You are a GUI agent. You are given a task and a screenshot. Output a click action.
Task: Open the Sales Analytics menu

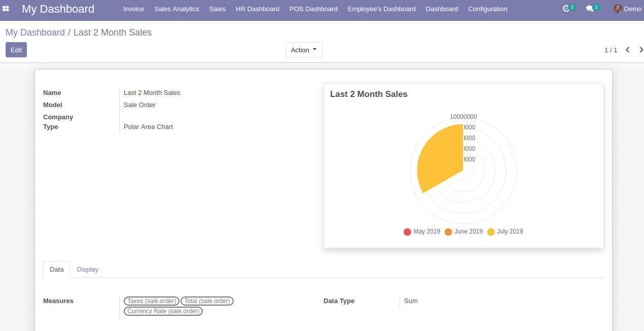pos(176,9)
